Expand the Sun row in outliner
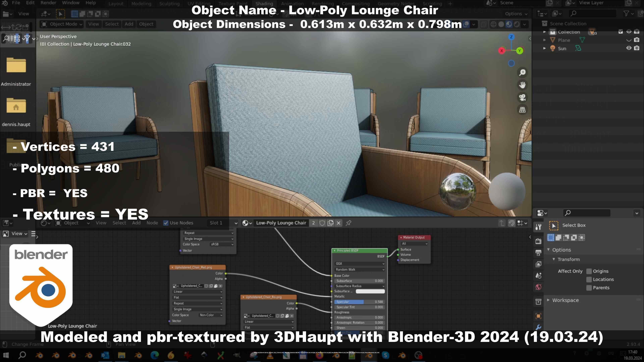 545,48
